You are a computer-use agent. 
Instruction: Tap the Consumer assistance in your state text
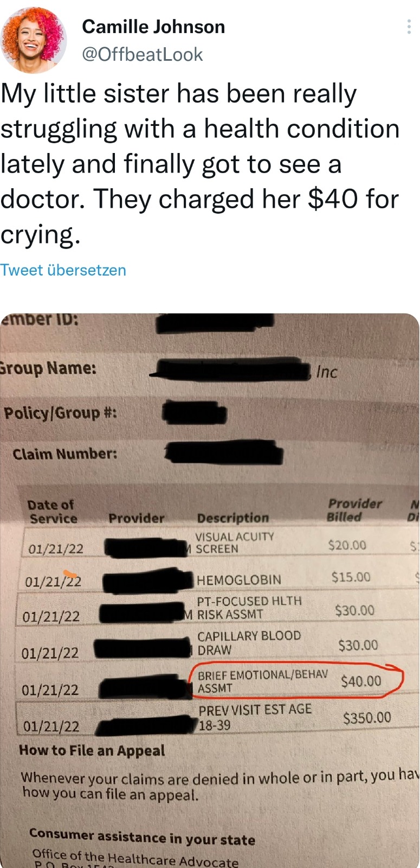142,836
